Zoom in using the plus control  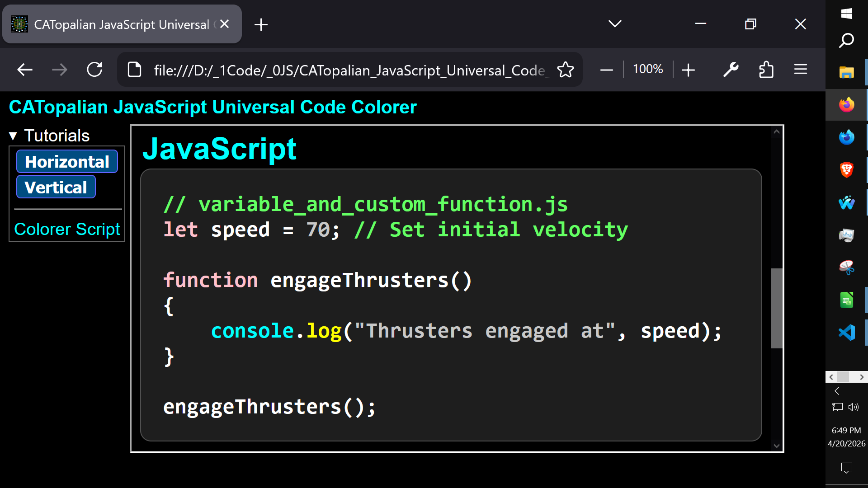[x=688, y=70]
